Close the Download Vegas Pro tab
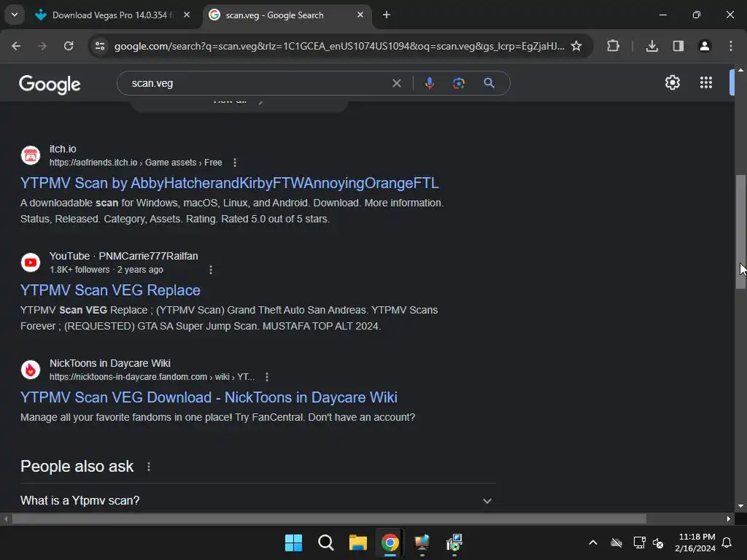The width and height of the screenshot is (747, 560). [x=187, y=15]
